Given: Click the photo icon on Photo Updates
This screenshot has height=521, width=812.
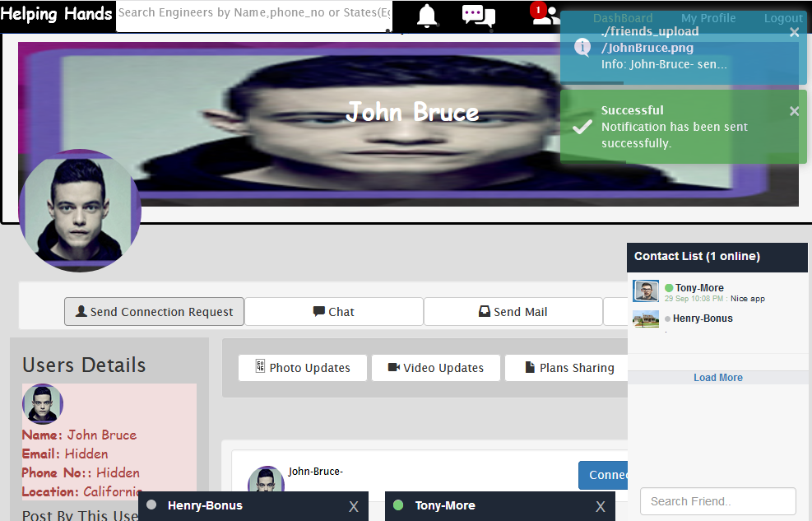Looking at the screenshot, I should point(260,366).
